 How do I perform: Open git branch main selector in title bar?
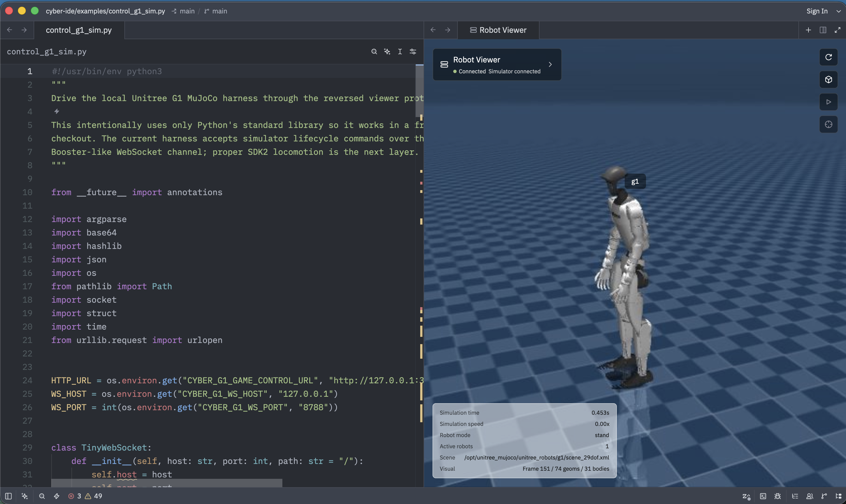coord(215,11)
